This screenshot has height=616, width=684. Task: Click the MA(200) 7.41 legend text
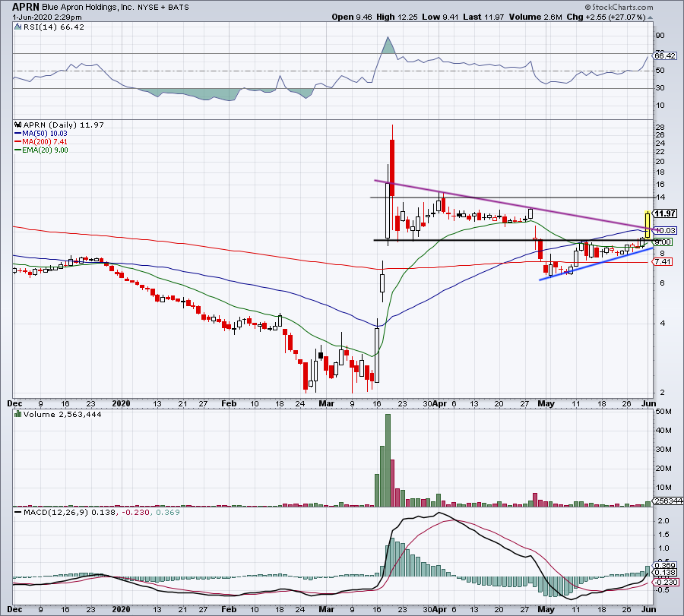(x=45, y=142)
